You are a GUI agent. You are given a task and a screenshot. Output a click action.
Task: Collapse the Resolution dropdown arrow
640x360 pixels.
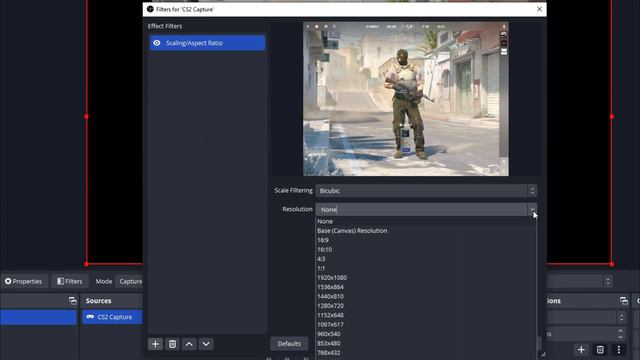point(532,209)
